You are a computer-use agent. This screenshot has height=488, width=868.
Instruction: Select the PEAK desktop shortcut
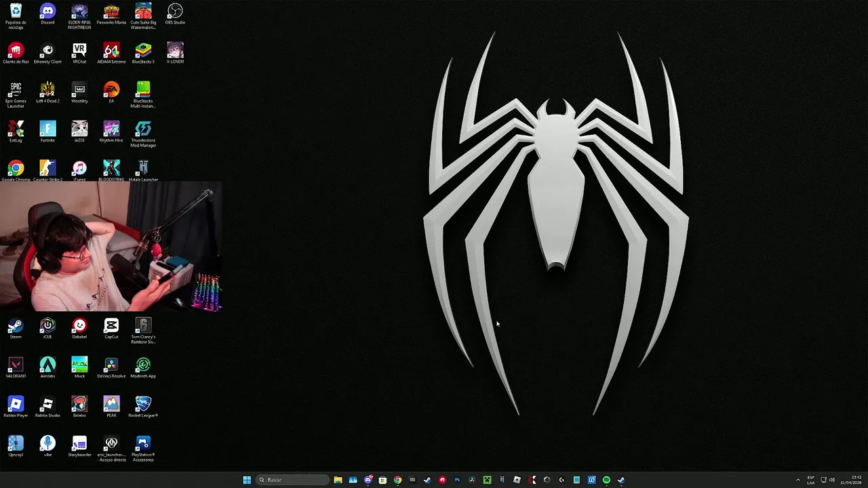(111, 407)
